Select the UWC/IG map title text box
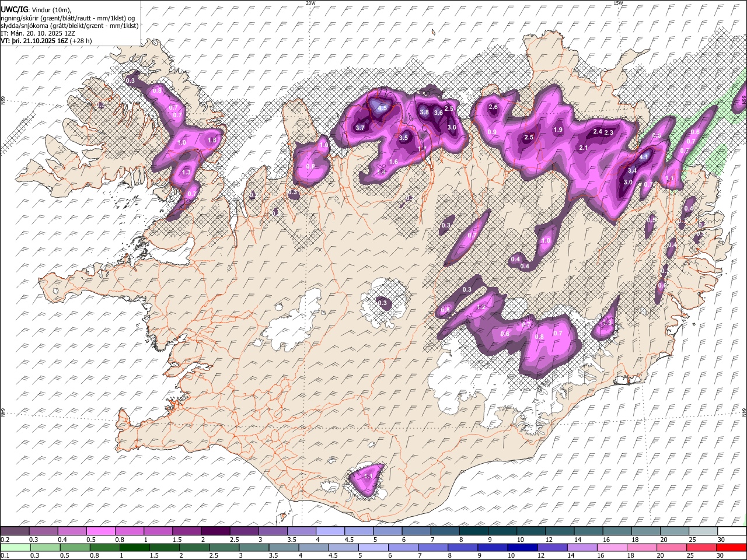The image size is (747, 560). coord(70,23)
